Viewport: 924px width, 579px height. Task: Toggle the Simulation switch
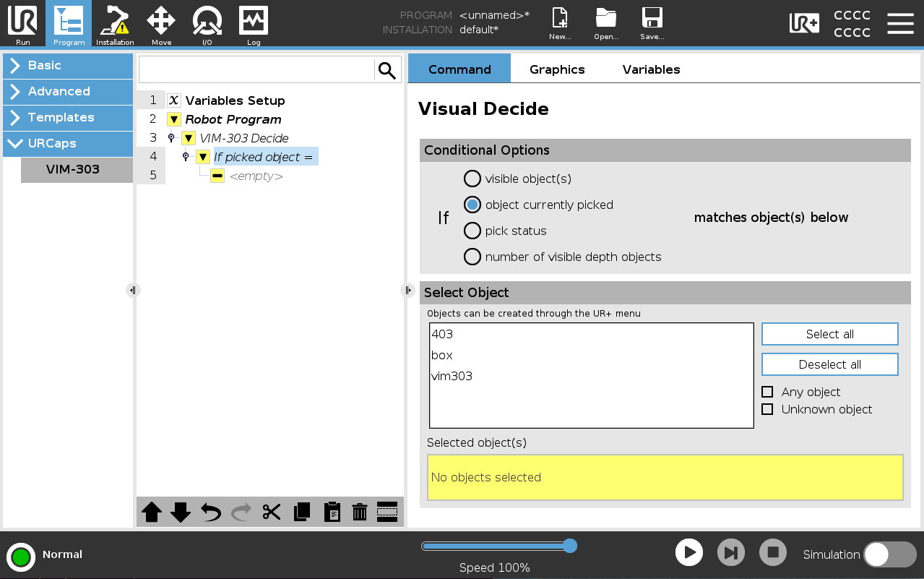click(x=890, y=554)
